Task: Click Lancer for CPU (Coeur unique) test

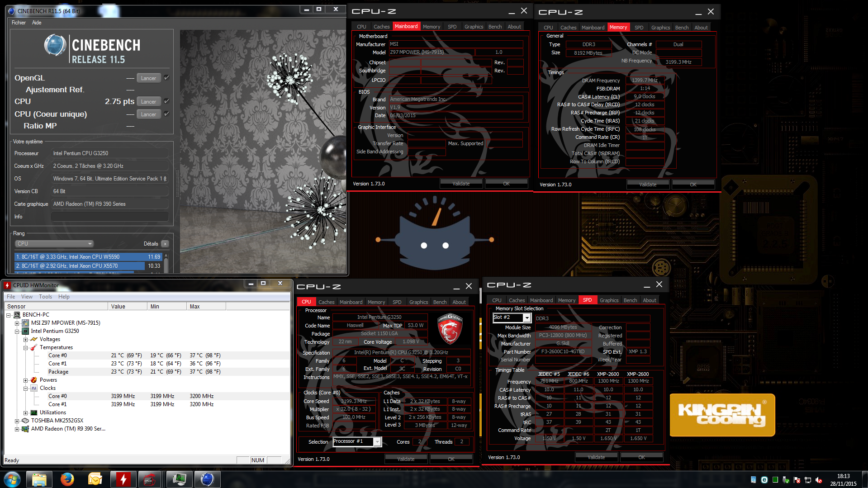Action: point(148,114)
